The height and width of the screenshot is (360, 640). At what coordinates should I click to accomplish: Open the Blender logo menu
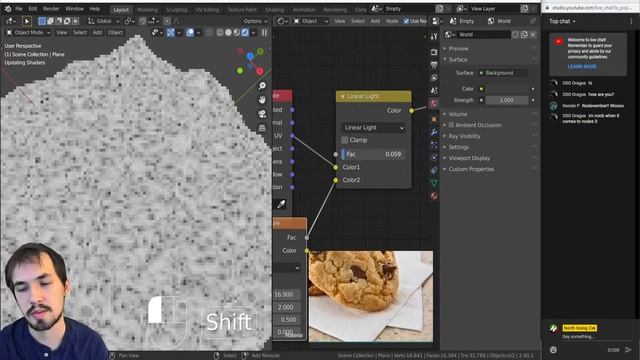8,9
